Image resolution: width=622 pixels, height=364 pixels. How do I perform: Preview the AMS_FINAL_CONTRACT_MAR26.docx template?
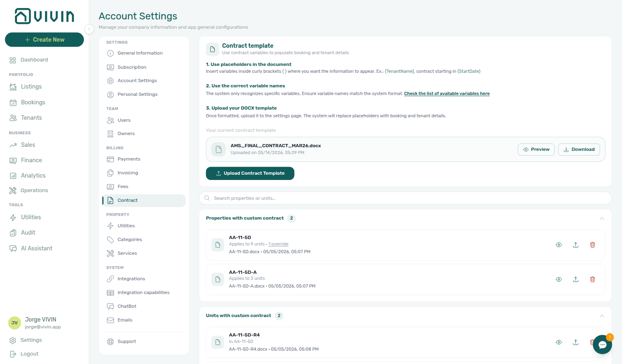536,150
